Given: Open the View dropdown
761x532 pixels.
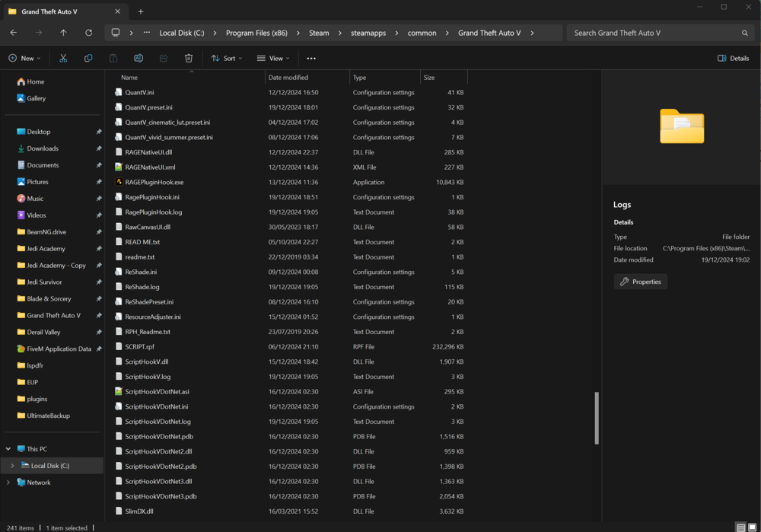Looking at the screenshot, I should [273, 58].
